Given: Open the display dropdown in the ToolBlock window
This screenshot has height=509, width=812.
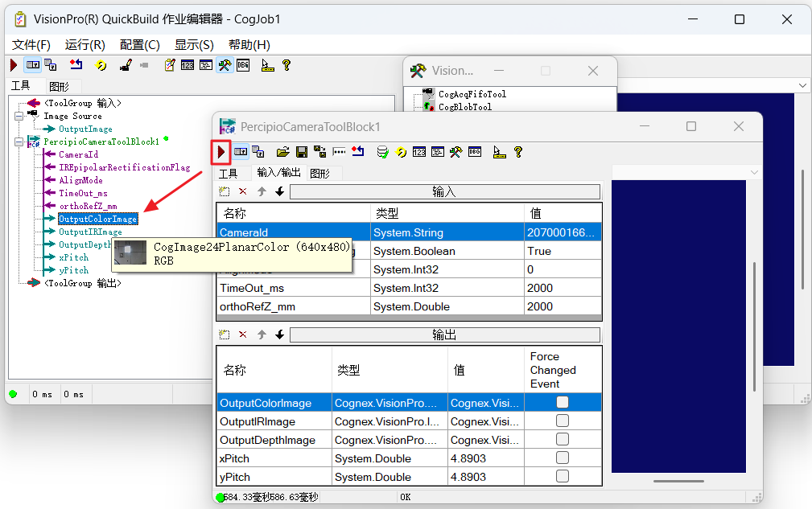Looking at the screenshot, I should pos(754,172).
